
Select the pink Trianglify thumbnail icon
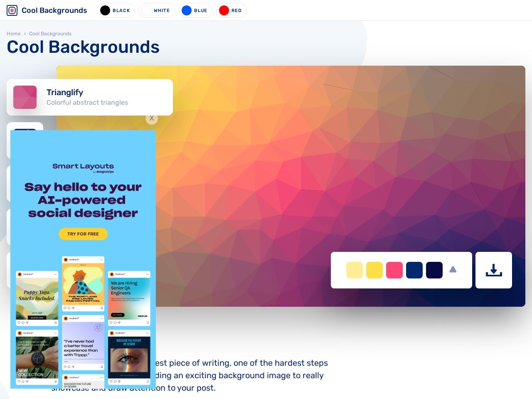pyautogui.click(x=25, y=97)
